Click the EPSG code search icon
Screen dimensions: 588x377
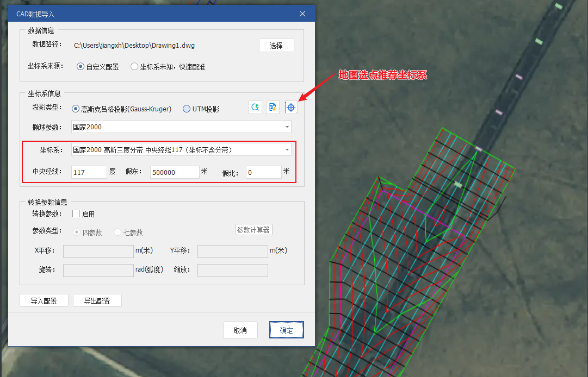point(255,108)
